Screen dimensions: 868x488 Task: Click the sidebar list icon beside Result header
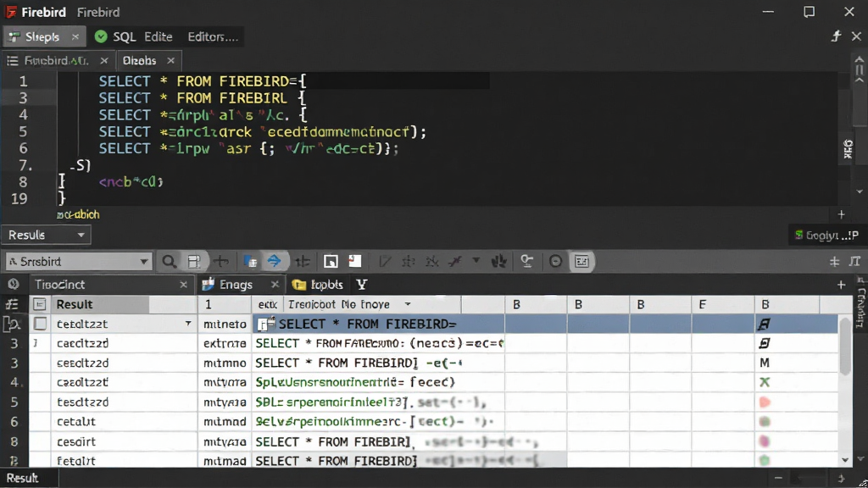(x=12, y=304)
